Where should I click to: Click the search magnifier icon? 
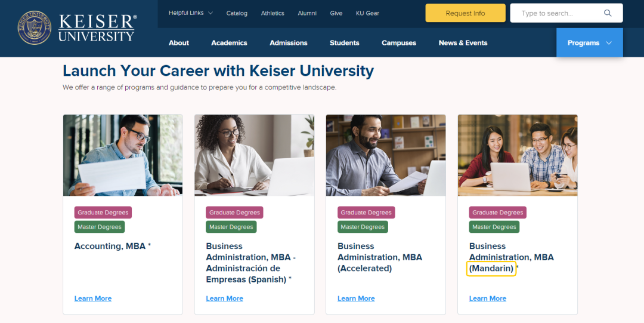point(608,13)
